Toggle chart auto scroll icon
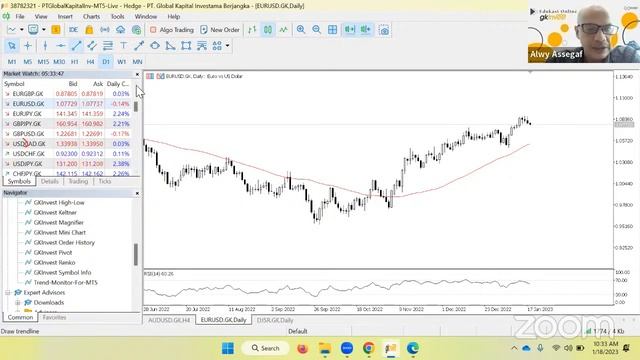This screenshot has height=360, width=640. coord(350,29)
